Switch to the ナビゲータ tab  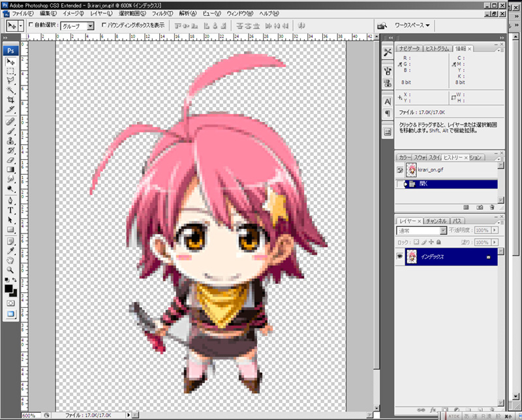[x=410, y=49]
